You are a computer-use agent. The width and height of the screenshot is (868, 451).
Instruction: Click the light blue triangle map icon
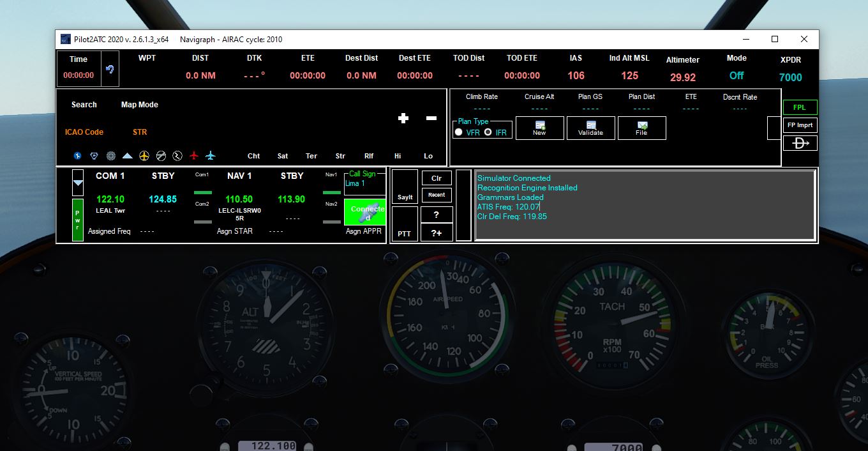click(128, 156)
